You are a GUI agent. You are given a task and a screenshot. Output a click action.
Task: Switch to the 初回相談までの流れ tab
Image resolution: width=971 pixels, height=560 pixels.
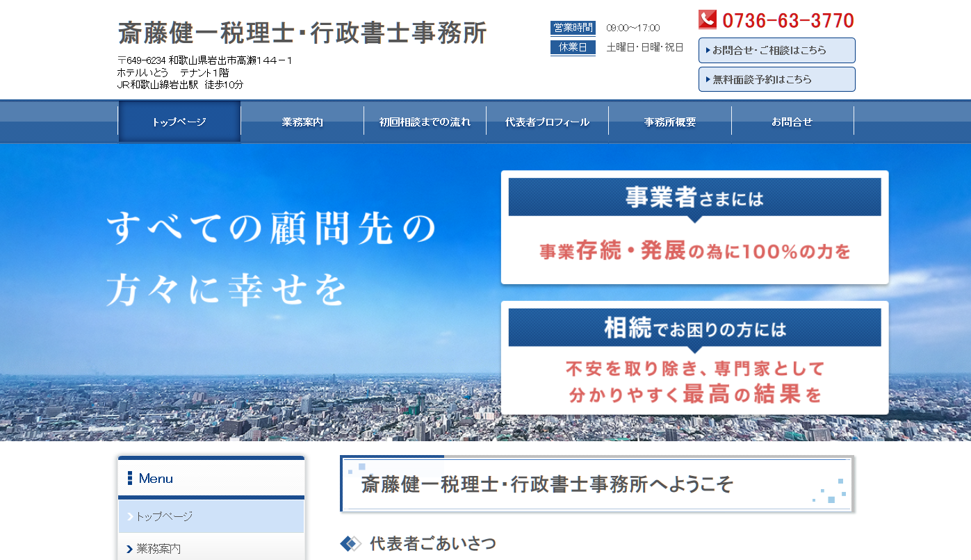(x=425, y=121)
